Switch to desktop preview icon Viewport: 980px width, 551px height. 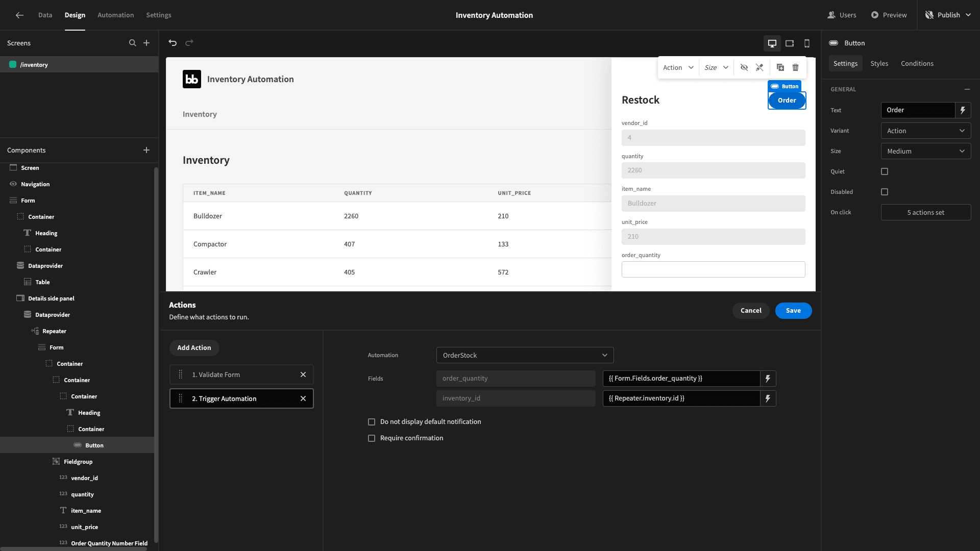(x=772, y=43)
